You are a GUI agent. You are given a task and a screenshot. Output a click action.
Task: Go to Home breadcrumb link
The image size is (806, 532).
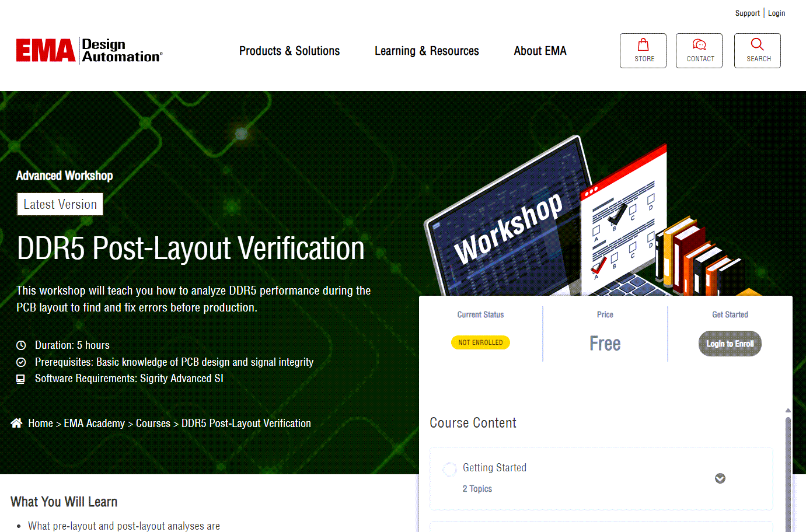40,423
